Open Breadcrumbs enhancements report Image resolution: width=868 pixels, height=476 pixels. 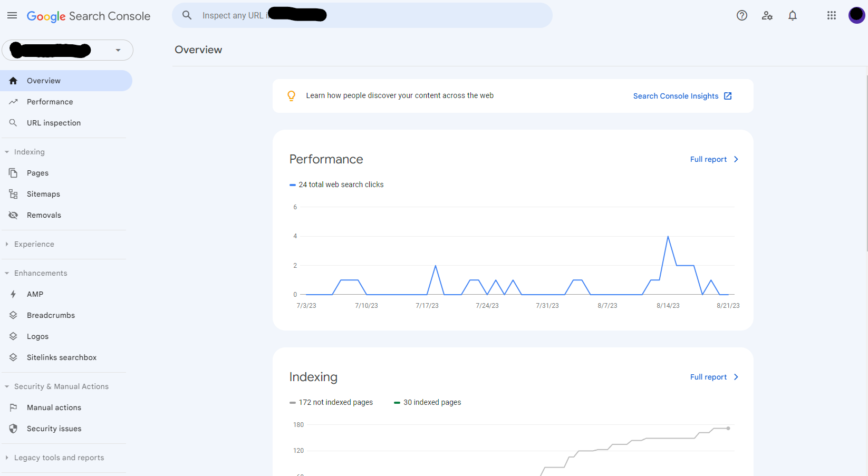pyautogui.click(x=66, y=315)
